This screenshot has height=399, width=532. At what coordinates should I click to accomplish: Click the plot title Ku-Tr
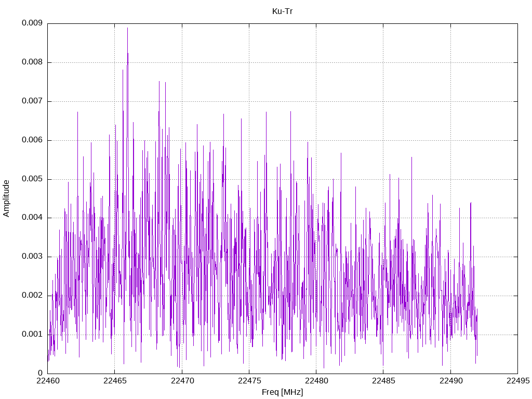[x=282, y=11]
